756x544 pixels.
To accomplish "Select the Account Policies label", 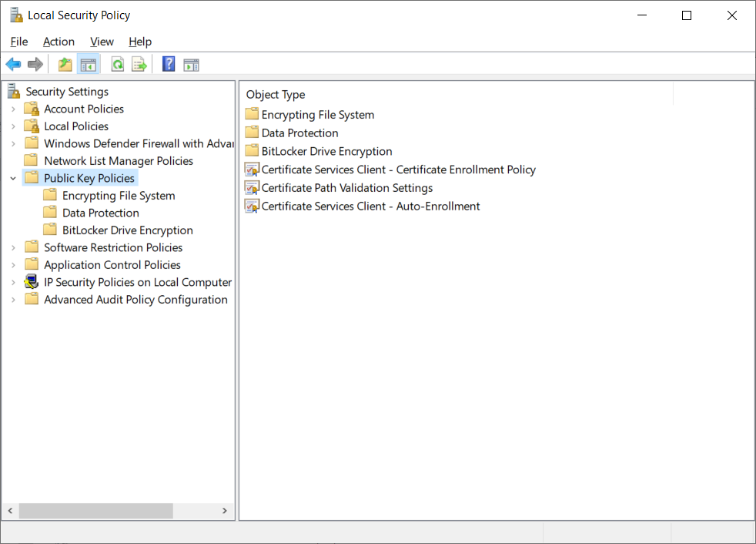I will 84,109.
